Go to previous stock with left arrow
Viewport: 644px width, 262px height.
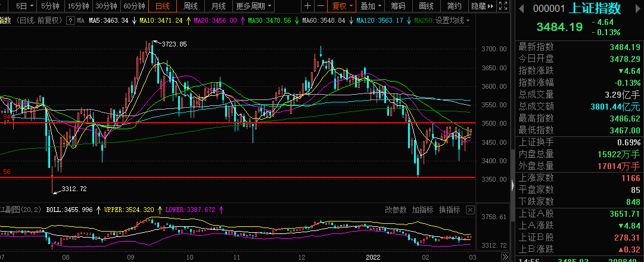pos(521,8)
